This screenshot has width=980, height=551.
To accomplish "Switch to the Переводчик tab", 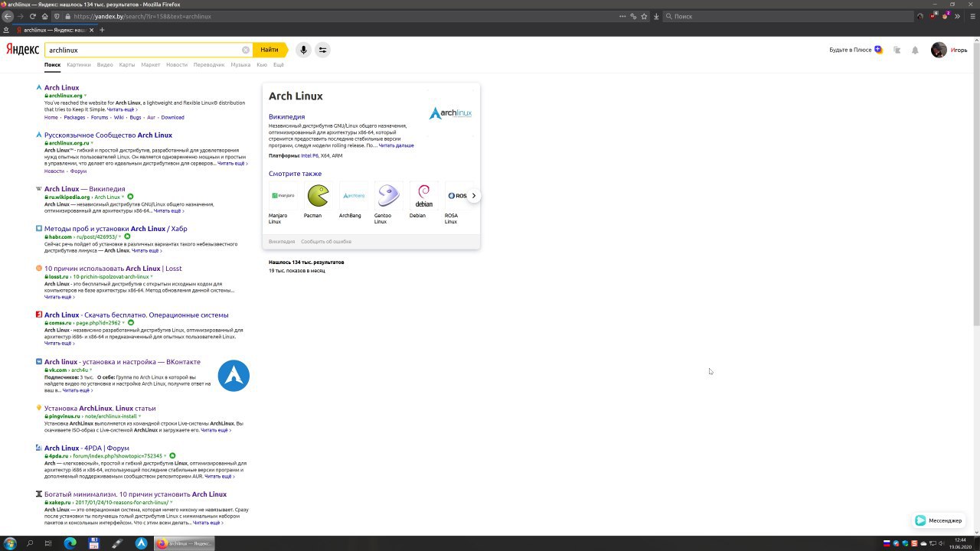I will pos(209,65).
